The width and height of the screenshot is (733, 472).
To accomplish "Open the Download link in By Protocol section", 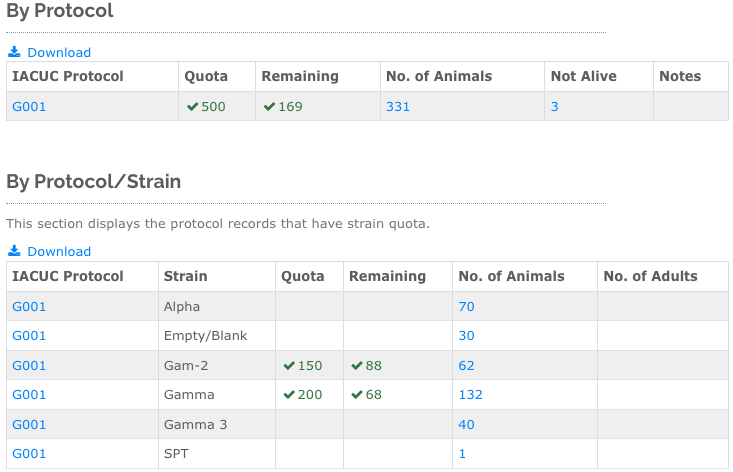I will point(59,52).
